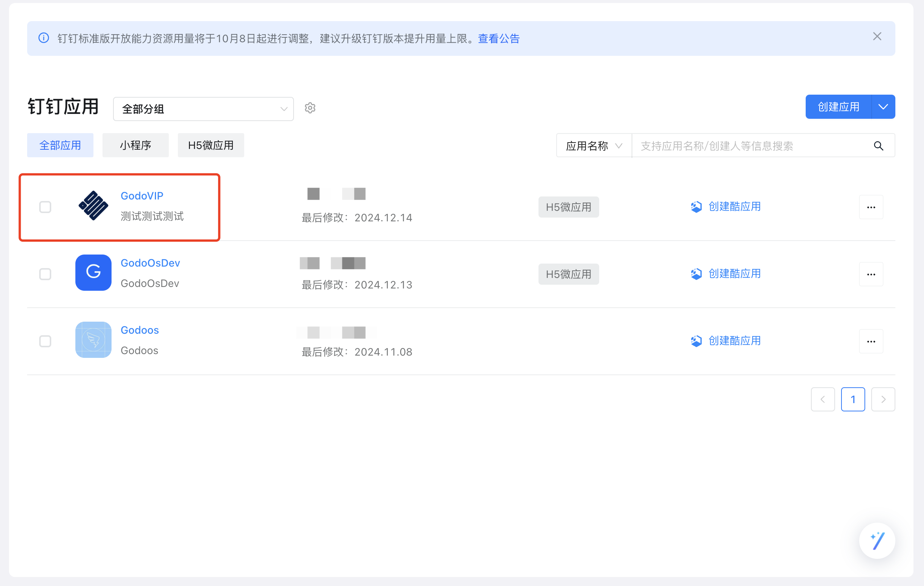Image resolution: width=924 pixels, height=586 pixels.
Task: Expand the 创建应用 dropdown arrow
Action: pos(883,107)
